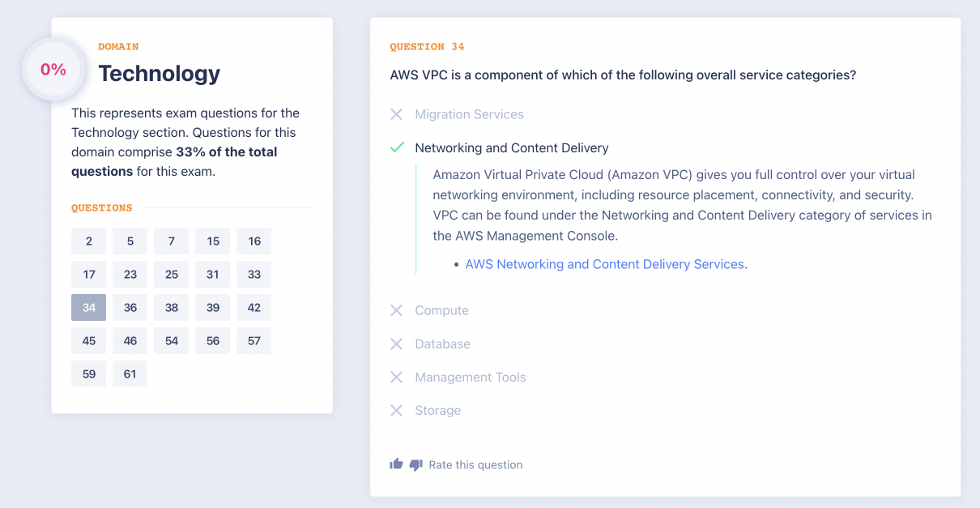This screenshot has width=980, height=508.
Task: Open question 25 from the grid
Action: [x=172, y=274]
